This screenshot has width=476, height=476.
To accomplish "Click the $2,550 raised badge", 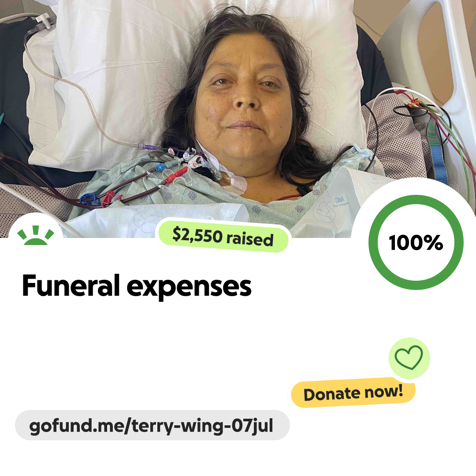I will (x=223, y=237).
